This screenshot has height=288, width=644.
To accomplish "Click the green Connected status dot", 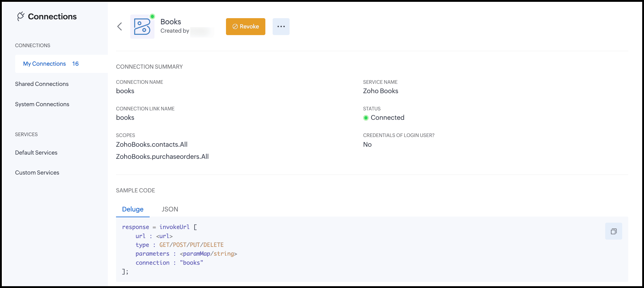I will point(366,118).
